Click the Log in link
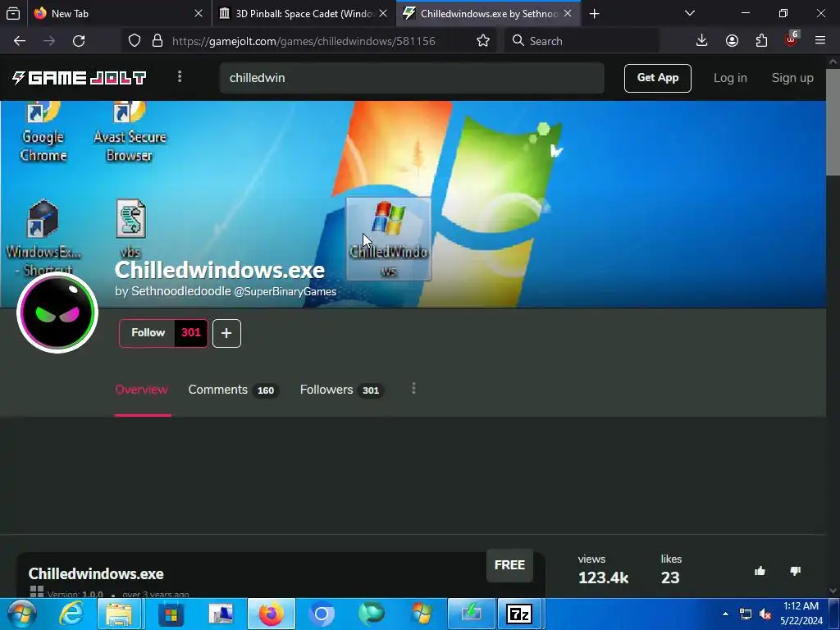The width and height of the screenshot is (840, 630). 729,78
